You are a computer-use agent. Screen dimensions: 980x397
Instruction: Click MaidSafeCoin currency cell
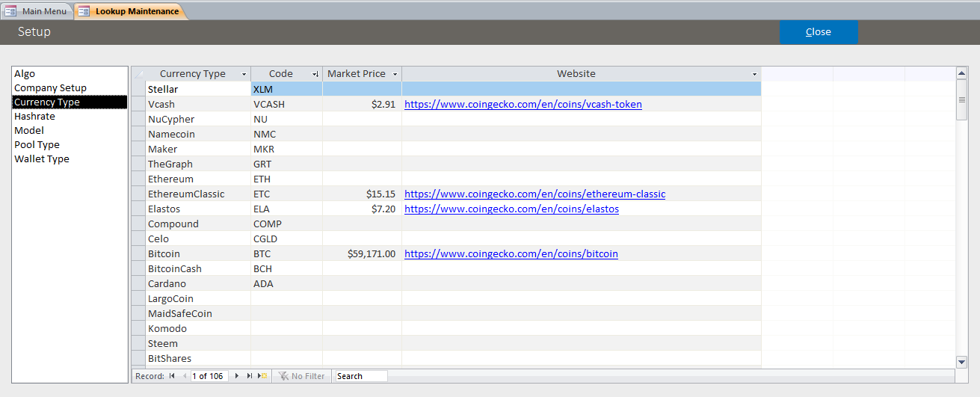click(x=198, y=314)
